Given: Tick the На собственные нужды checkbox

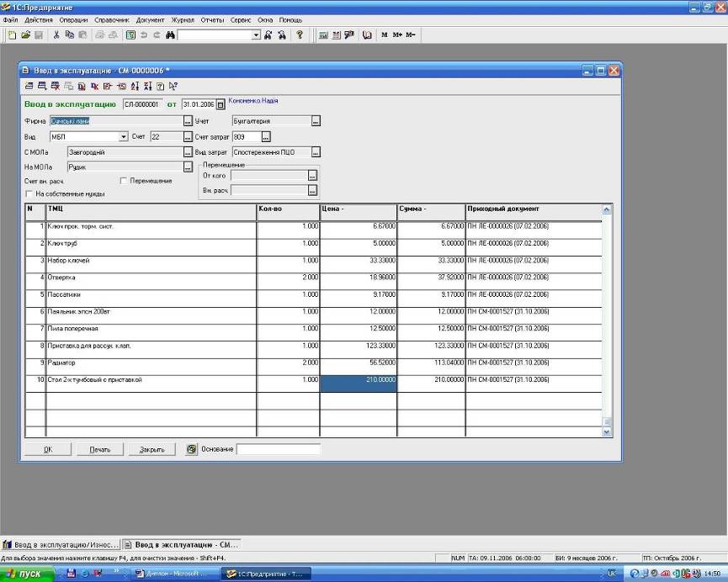Looking at the screenshot, I should [29, 193].
